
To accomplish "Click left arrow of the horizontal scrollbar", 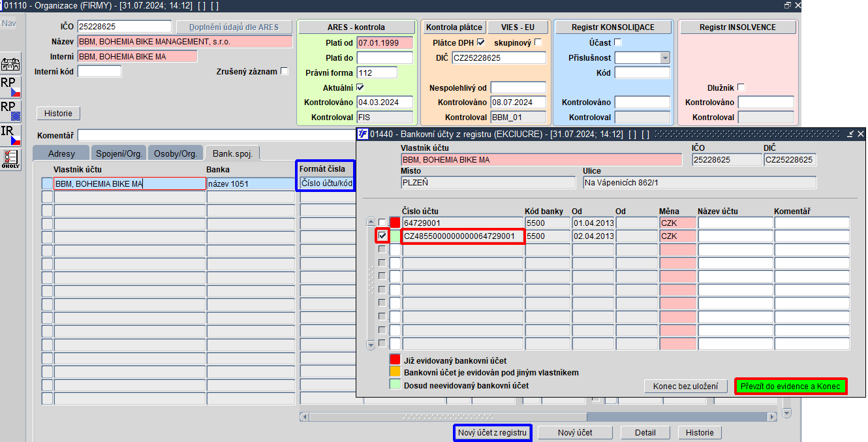I will pos(304,416).
